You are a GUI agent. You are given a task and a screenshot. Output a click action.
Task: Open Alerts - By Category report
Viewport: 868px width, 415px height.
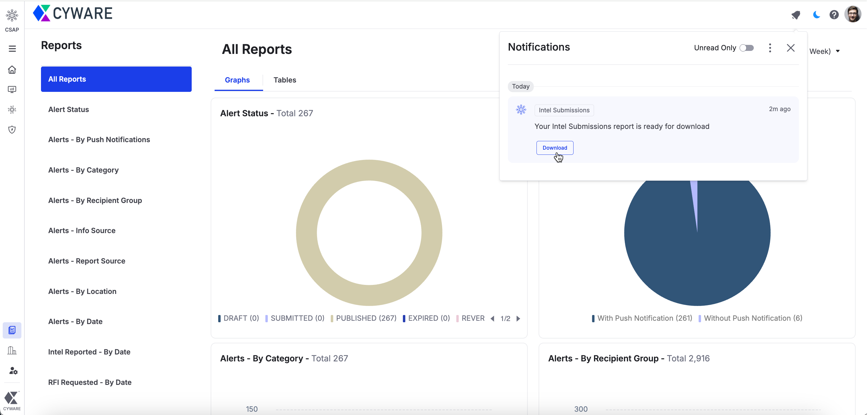pyautogui.click(x=83, y=170)
